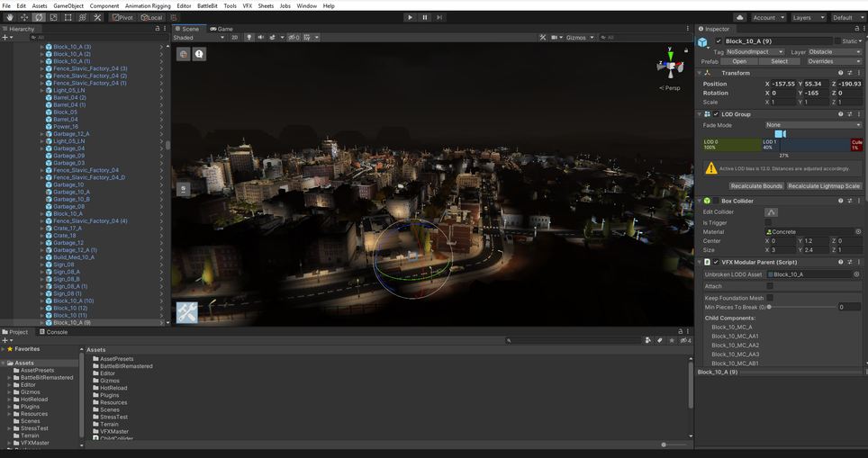This screenshot has height=458, width=868.
Task: Open the BattleBit menu
Action: pos(207,5)
